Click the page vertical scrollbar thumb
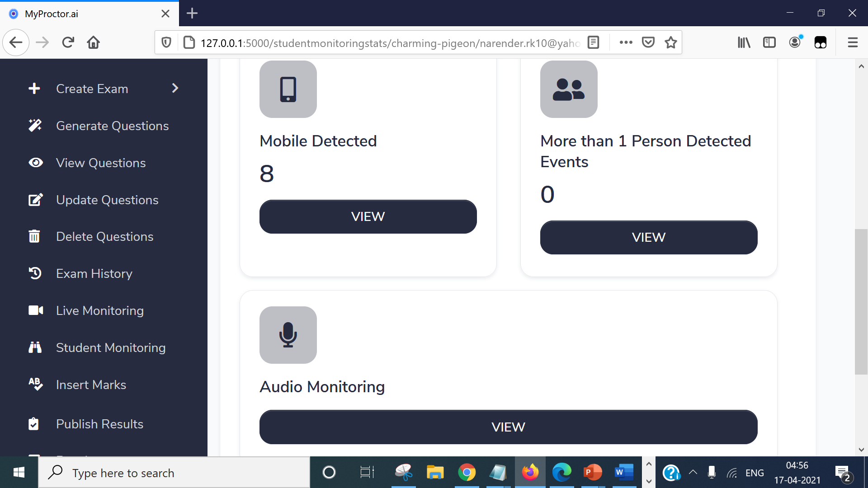 click(x=861, y=301)
